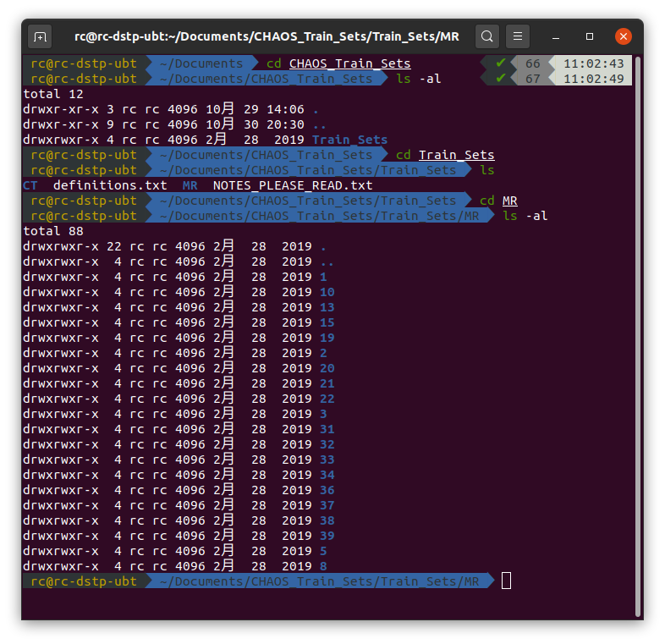Click timestamp 11:02:49
This screenshot has height=644, width=665.
click(593, 79)
